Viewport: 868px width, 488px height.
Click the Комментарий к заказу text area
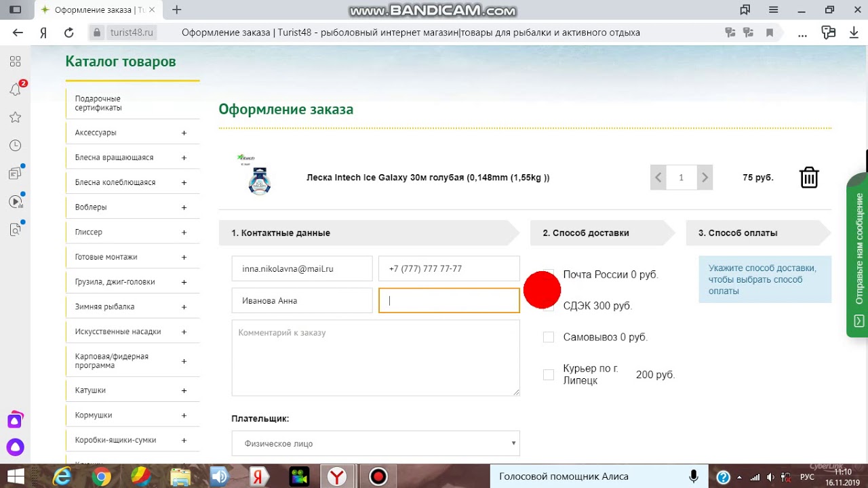[376, 358]
